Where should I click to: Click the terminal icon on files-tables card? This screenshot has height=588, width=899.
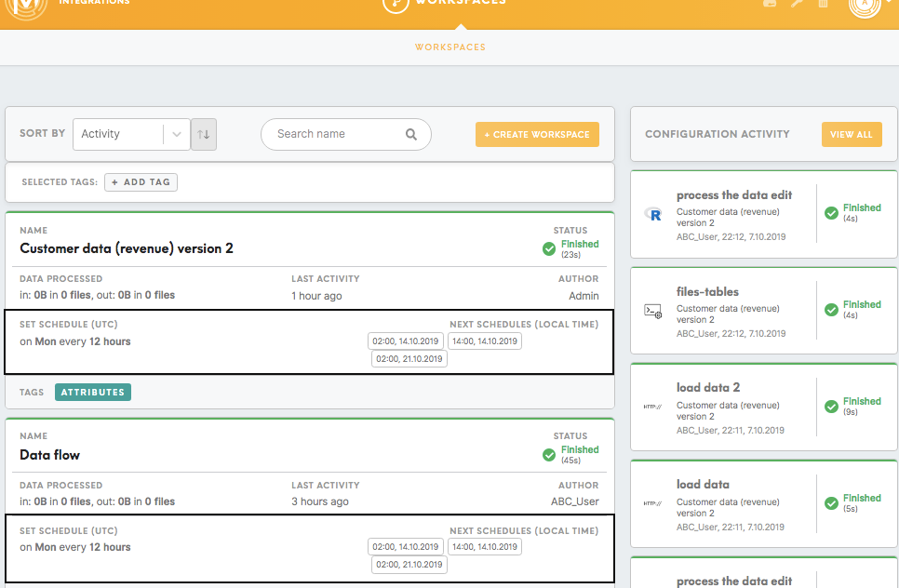(653, 311)
